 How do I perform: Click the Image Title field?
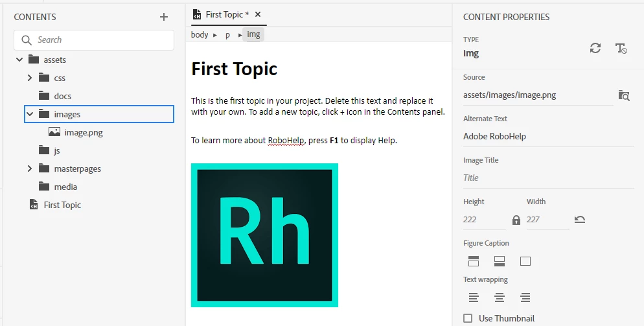coord(549,178)
